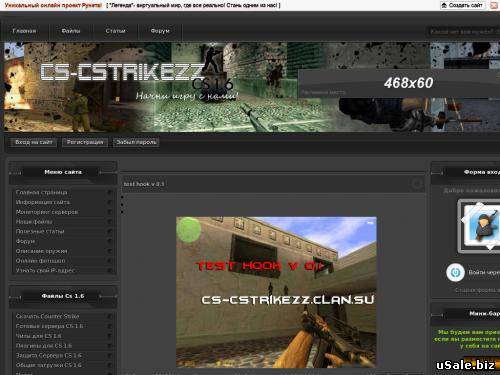Image resolution: width=500 pixels, height=375 pixels.
Task: Click the Уникальный онлайн проект Рунета ad link
Action: click(53, 5)
